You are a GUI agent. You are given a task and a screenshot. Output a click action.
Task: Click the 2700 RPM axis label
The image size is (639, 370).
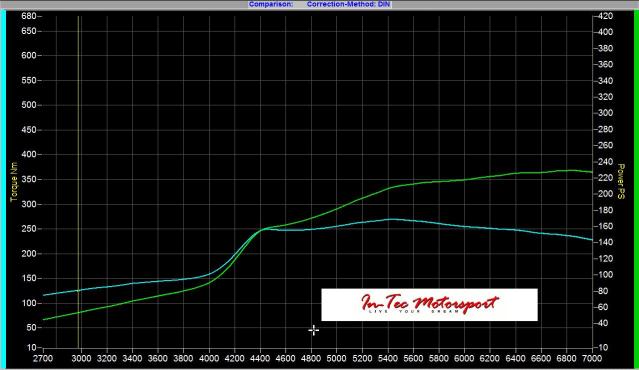[x=43, y=359]
